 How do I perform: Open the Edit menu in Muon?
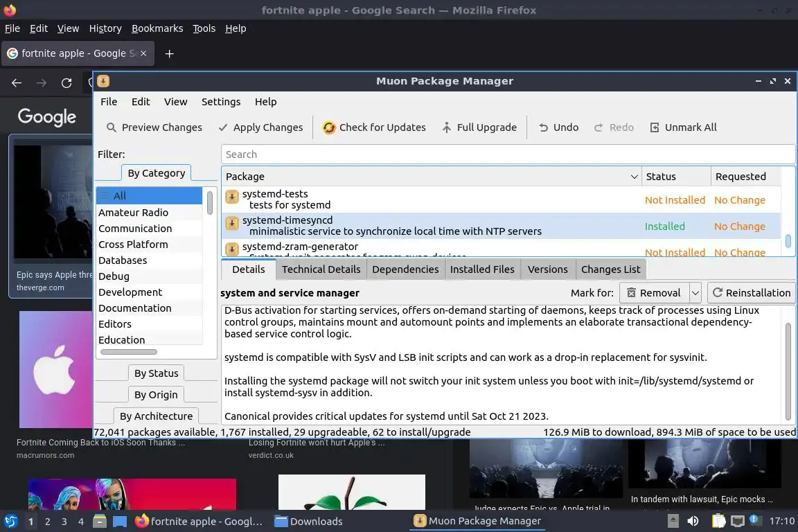click(x=141, y=102)
